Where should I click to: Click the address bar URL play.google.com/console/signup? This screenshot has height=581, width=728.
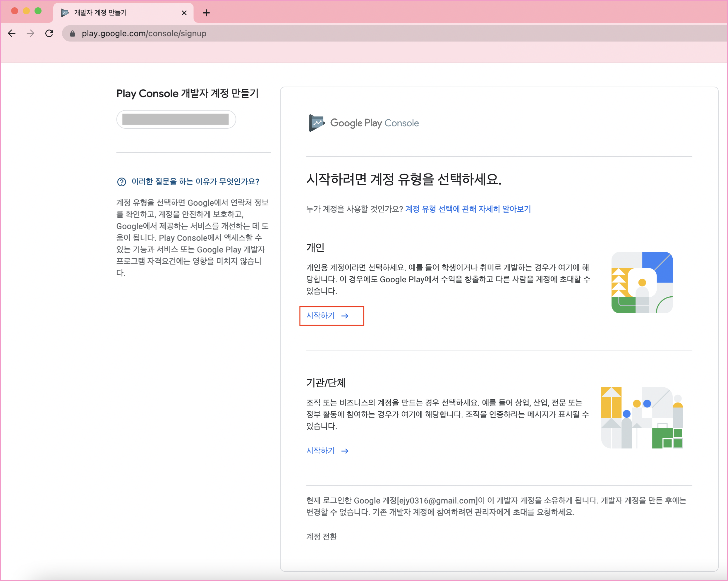(144, 33)
